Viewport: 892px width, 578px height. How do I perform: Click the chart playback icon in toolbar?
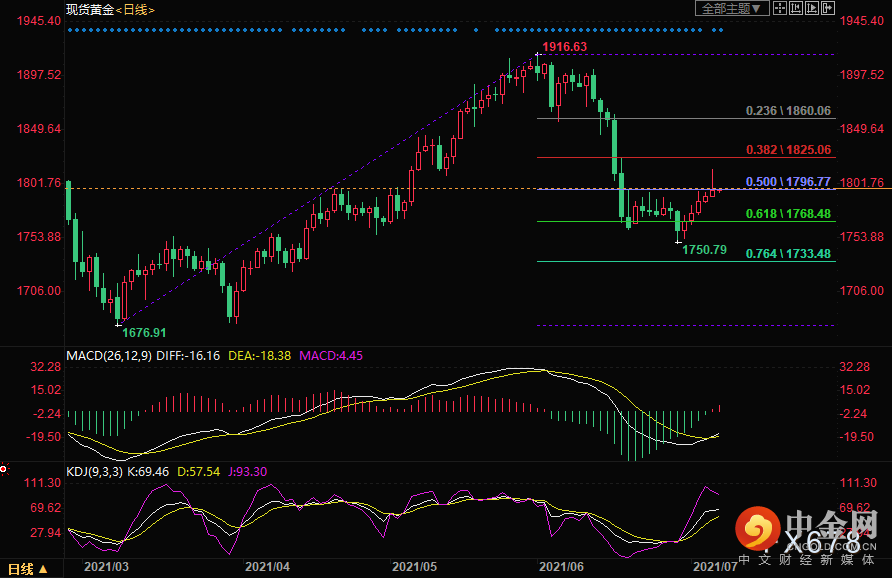click(x=811, y=8)
